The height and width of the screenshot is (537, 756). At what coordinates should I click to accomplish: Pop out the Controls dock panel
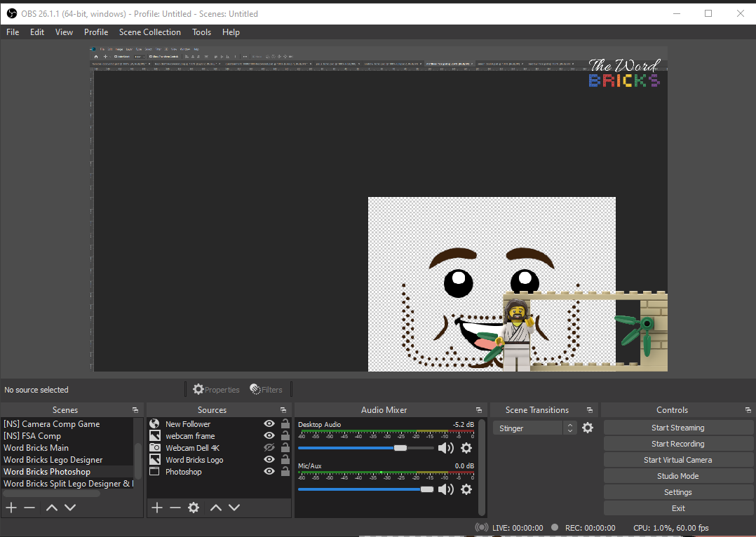tap(748, 410)
